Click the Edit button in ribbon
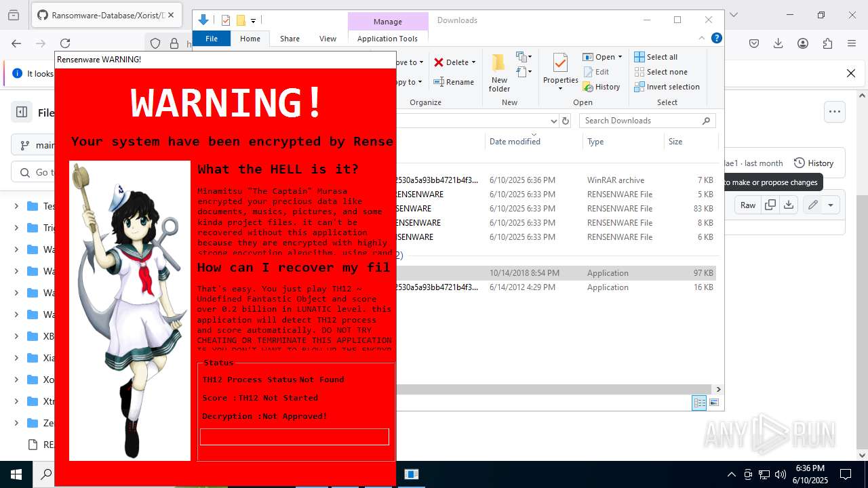This screenshot has height=488, width=868. coord(595,72)
